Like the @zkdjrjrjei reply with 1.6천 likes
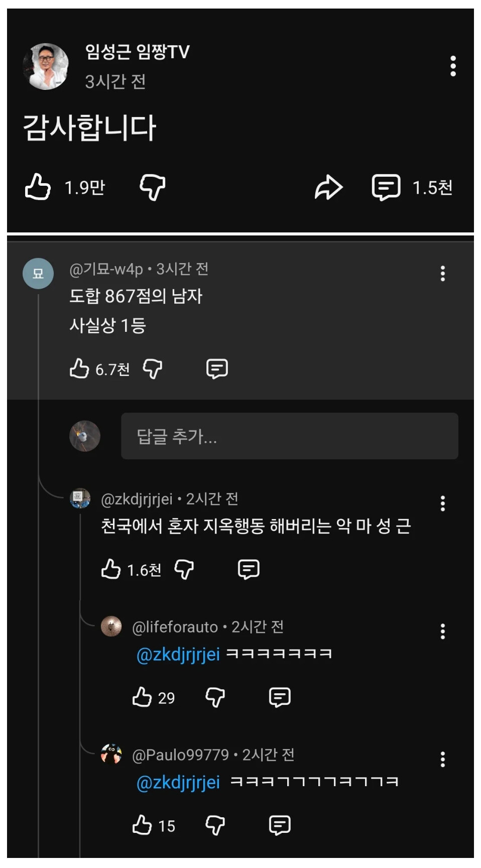 coord(111,569)
